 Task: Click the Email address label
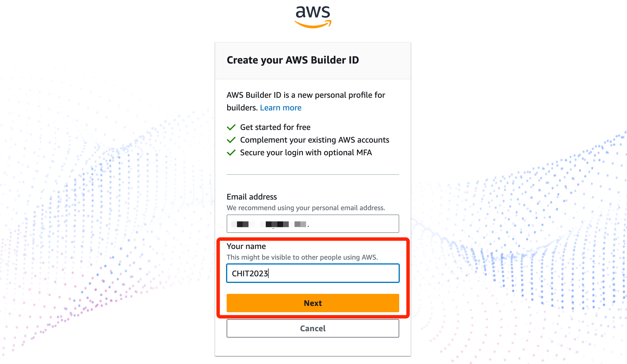pyautogui.click(x=252, y=197)
